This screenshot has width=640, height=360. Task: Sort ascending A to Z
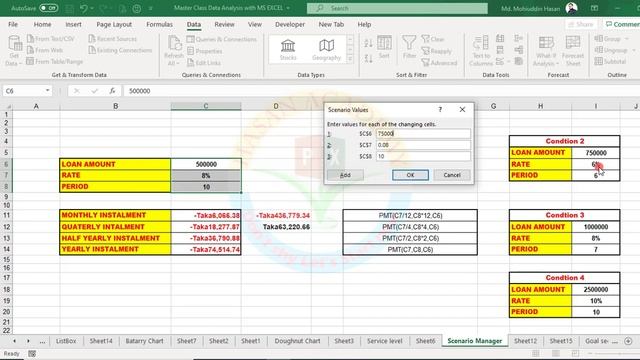point(368,43)
